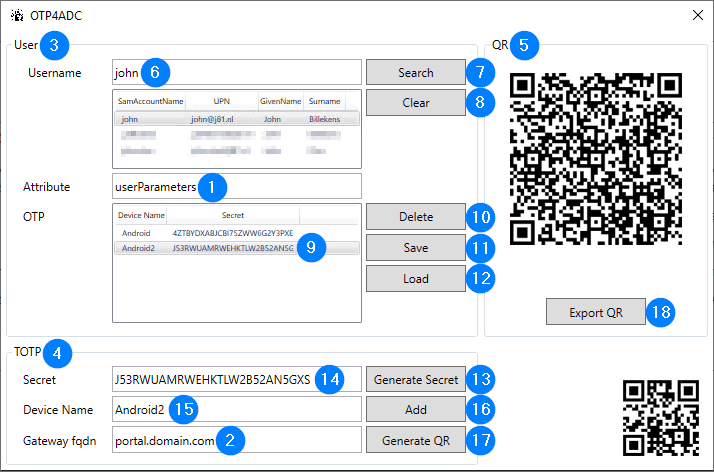Image resolution: width=714 pixels, height=472 pixels.
Task: Click the UPN column header
Action: [x=222, y=101]
